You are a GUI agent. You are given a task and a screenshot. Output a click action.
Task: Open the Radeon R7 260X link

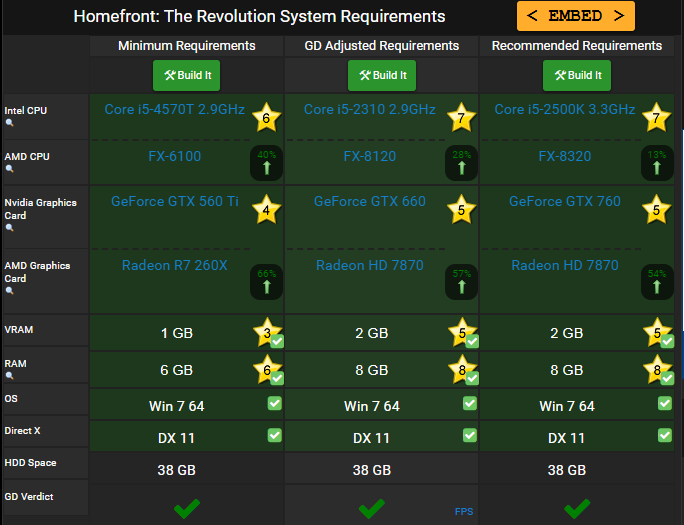174,266
